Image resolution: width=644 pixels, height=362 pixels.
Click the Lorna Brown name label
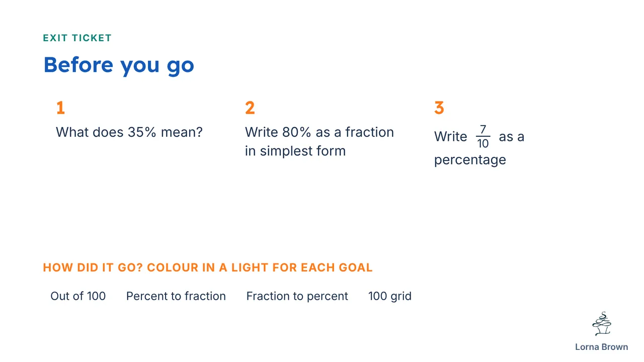[x=601, y=347]
